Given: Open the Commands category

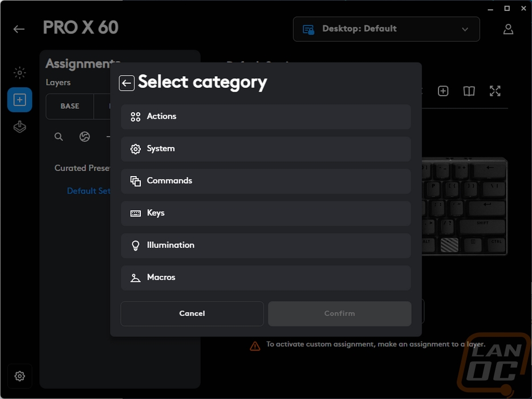Looking at the screenshot, I should 266,181.
